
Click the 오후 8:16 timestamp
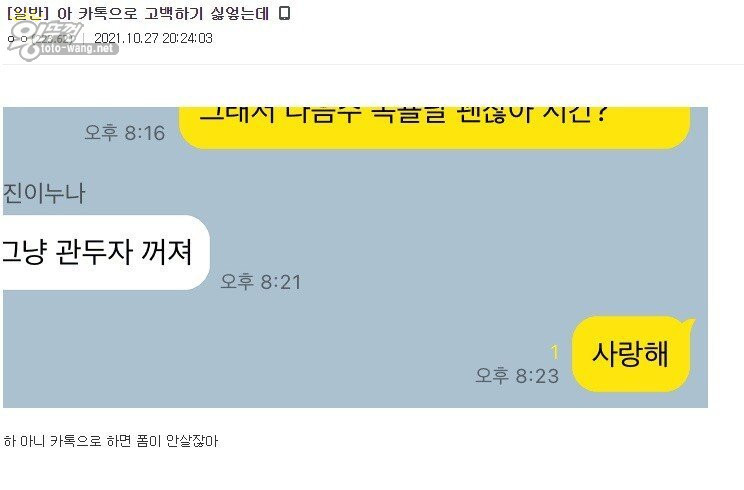[x=125, y=133]
